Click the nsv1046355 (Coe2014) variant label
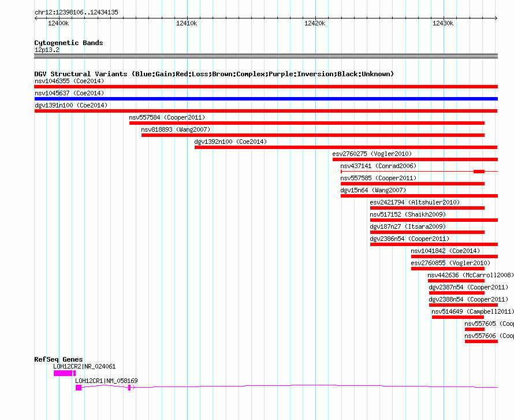This screenshot has height=420, width=514. coord(69,81)
